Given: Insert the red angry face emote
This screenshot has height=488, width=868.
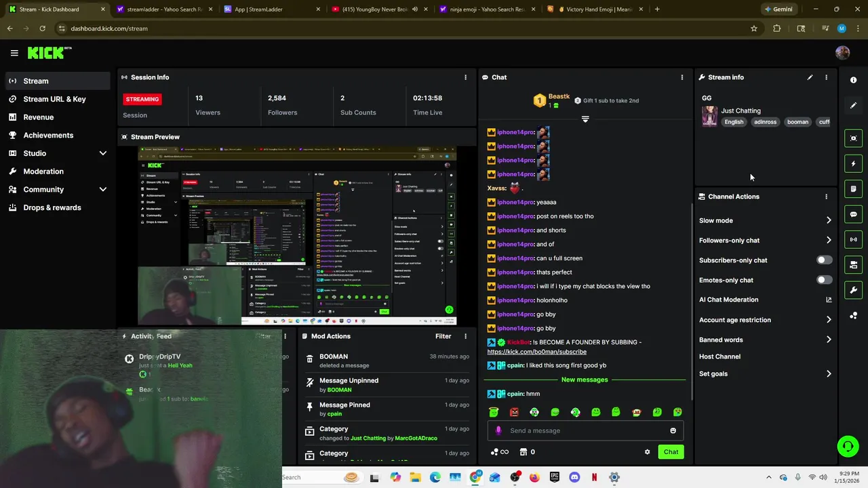Looking at the screenshot, I should coord(514,412).
